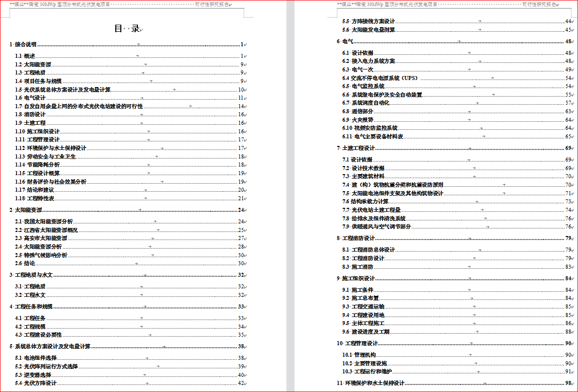
Task: Click the 目录 title heading
Action: click(x=126, y=29)
